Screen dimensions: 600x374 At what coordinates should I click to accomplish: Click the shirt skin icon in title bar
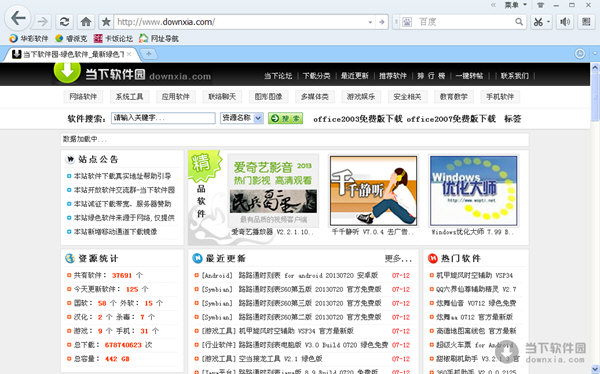(540, 5)
